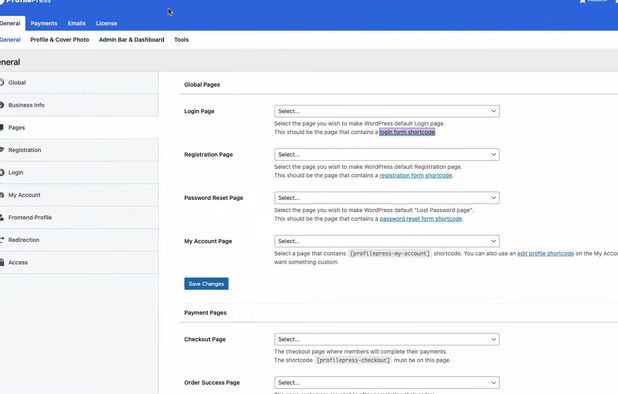Click the Payment Pages heading

coord(205,313)
